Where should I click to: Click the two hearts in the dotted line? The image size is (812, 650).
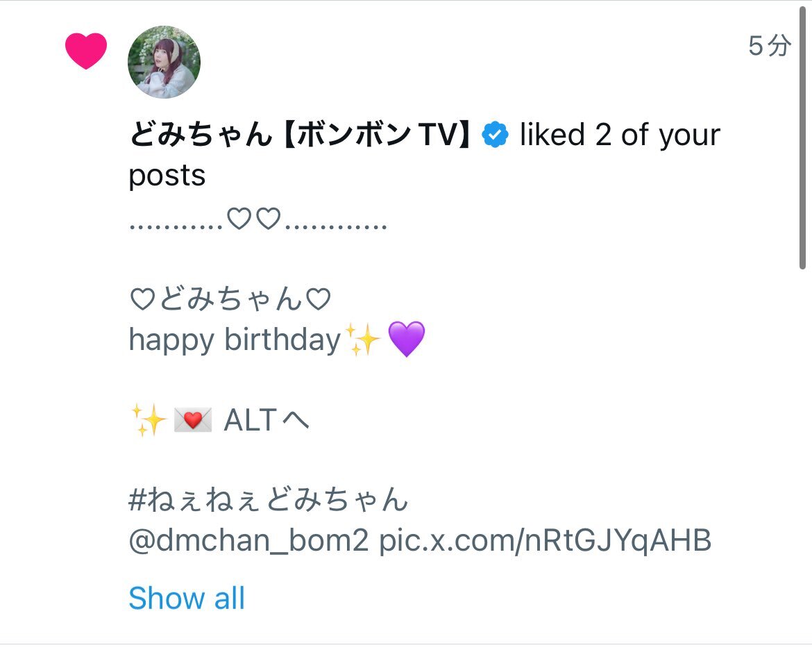254,219
